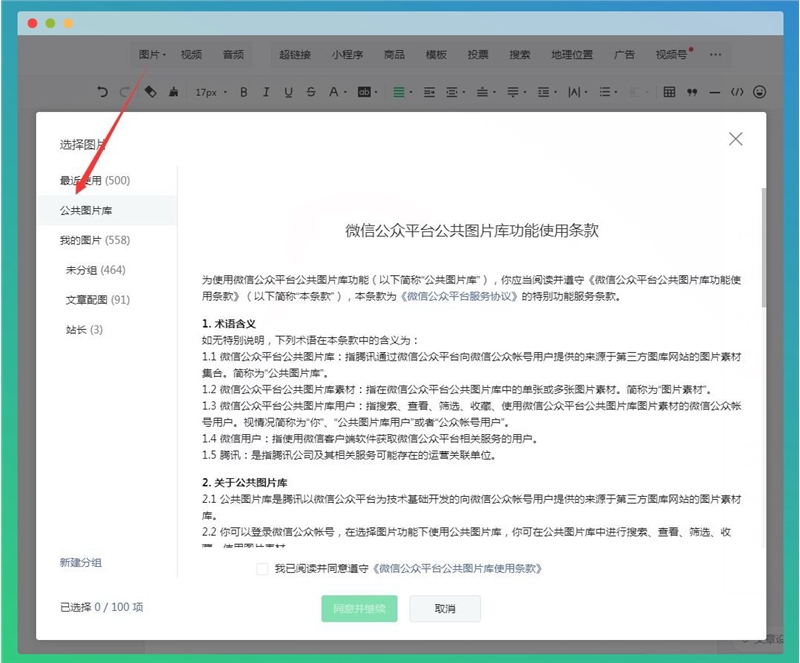Click the 取消 button
The image size is (800, 663).
pos(445,608)
